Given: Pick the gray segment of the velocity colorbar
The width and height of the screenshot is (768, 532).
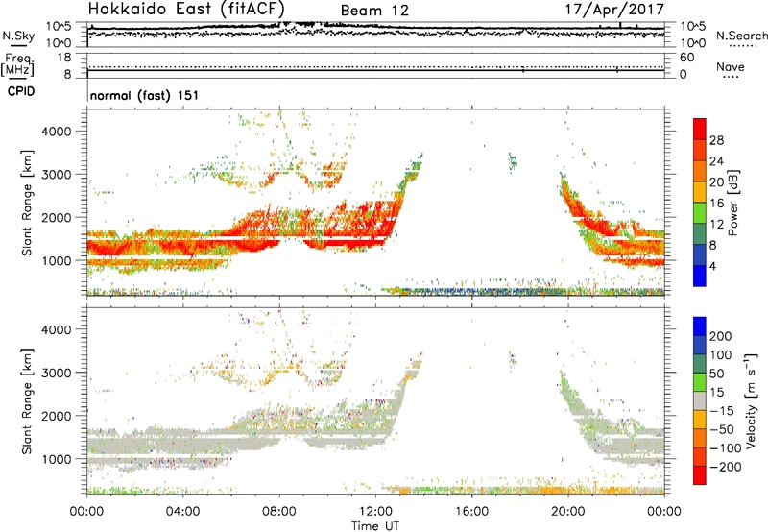Looking at the screenshot, I should click(700, 401).
